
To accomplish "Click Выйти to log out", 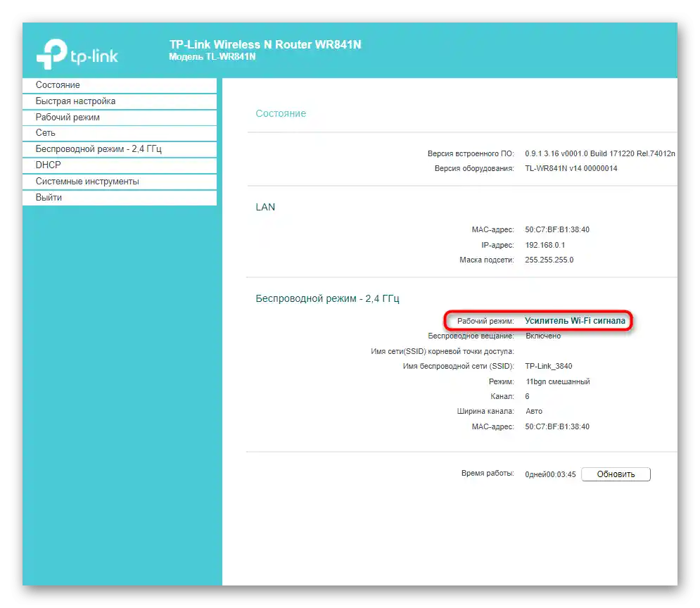I will [x=119, y=198].
